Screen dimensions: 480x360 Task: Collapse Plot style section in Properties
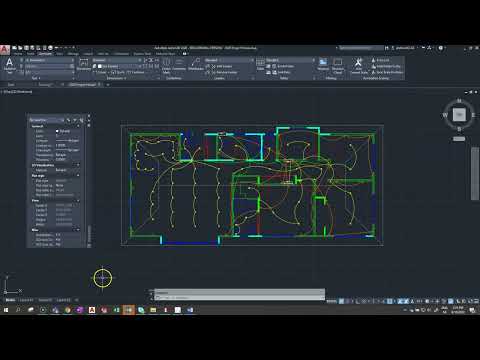point(78,175)
